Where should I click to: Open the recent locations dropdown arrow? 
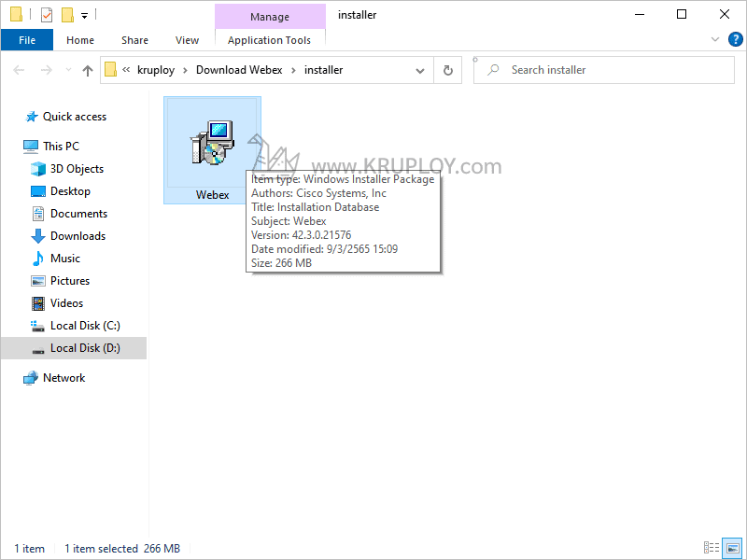(68, 70)
